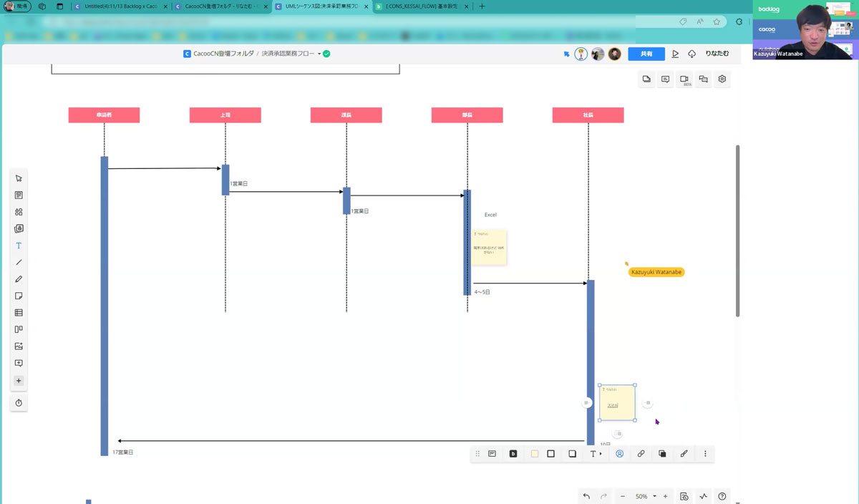Click the export cloud download icon
Image resolution: width=859 pixels, height=504 pixels.
(692, 54)
